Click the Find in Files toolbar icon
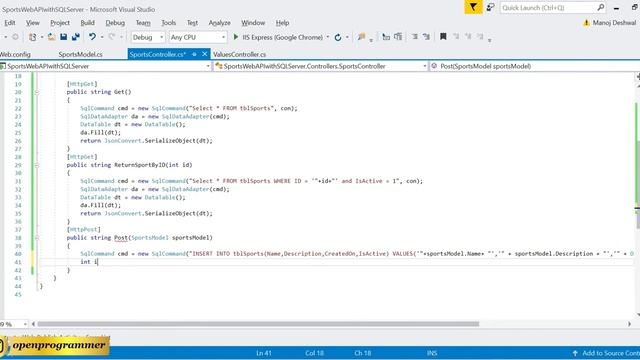This screenshot has width=640, height=360. click(x=361, y=37)
